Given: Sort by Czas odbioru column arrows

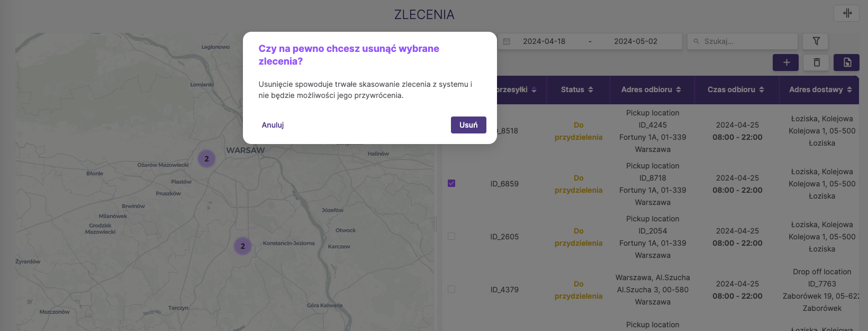Looking at the screenshot, I should point(762,90).
